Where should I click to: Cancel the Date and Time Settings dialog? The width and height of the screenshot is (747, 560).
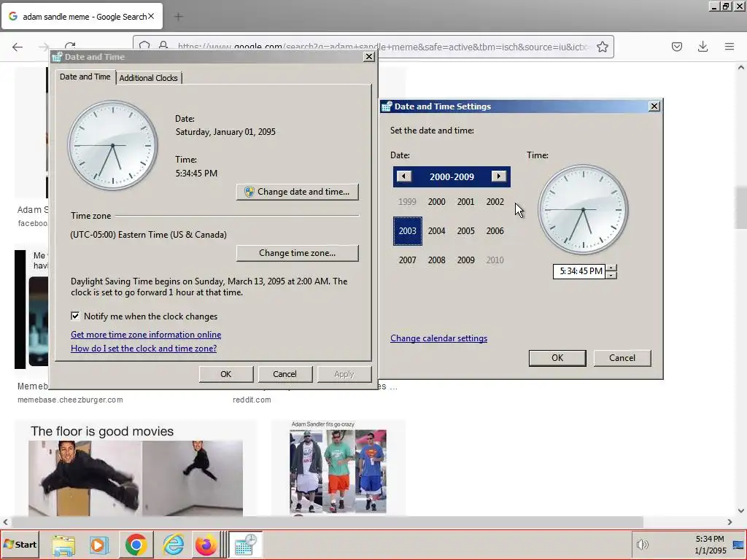[x=622, y=358]
